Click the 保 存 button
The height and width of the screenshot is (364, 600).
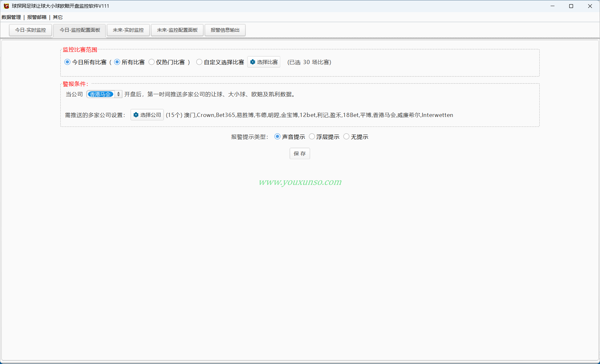(300, 154)
